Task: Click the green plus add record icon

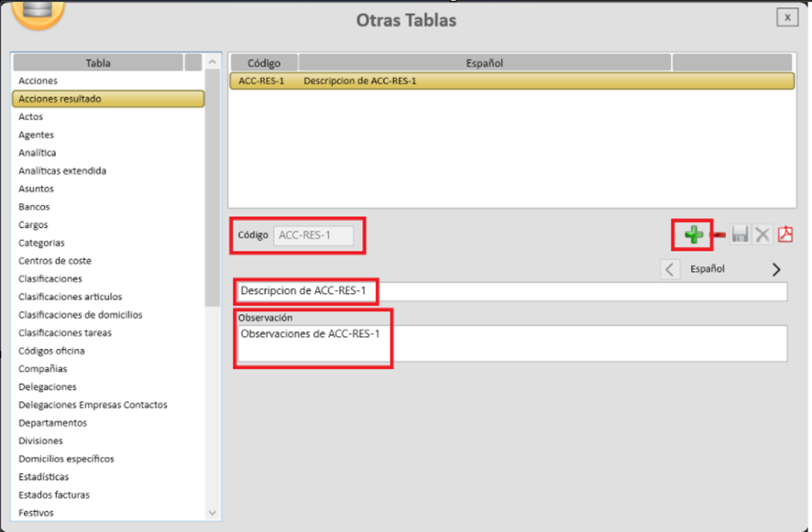Action: click(x=693, y=235)
